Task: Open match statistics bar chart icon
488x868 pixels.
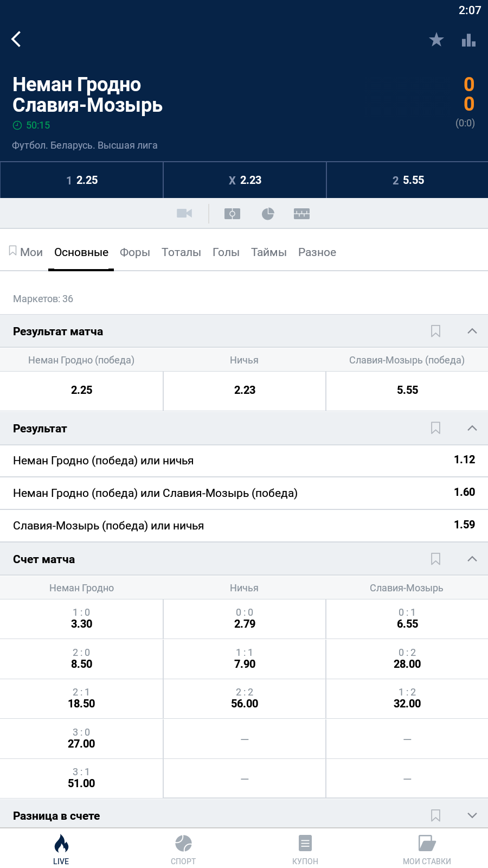Action: point(468,40)
